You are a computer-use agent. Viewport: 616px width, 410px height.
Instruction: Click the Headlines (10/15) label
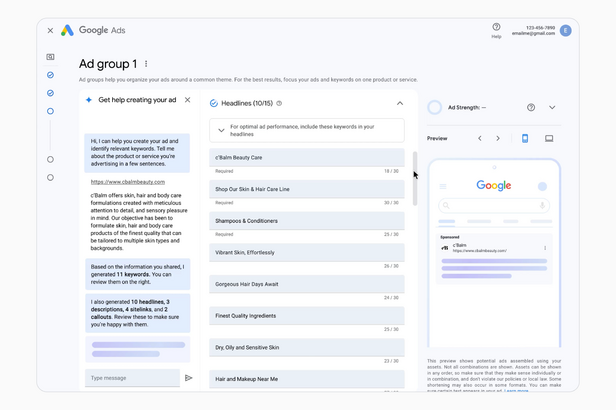[x=247, y=103]
